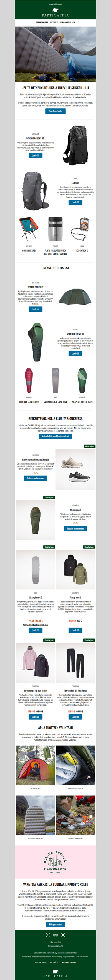Click the Elämysmaraton logo on the pink banner

coord(55,862)
